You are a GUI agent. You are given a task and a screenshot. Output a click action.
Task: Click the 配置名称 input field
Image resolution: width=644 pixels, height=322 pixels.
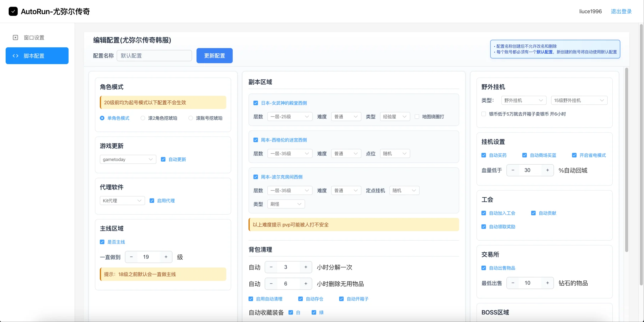click(x=154, y=56)
